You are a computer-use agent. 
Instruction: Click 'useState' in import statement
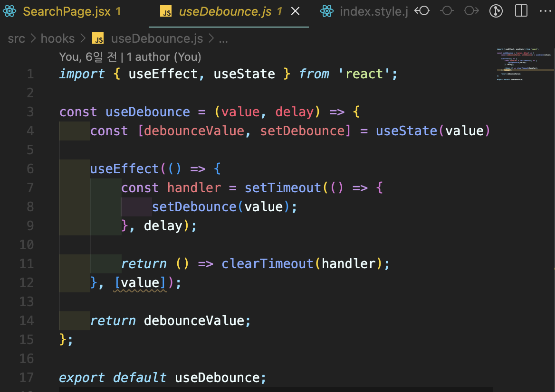coord(244,74)
